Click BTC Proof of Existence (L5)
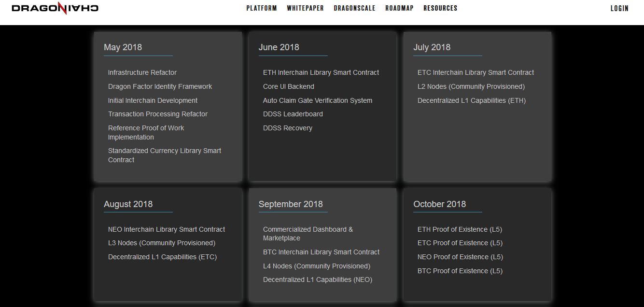The height and width of the screenshot is (307, 644). (x=460, y=271)
